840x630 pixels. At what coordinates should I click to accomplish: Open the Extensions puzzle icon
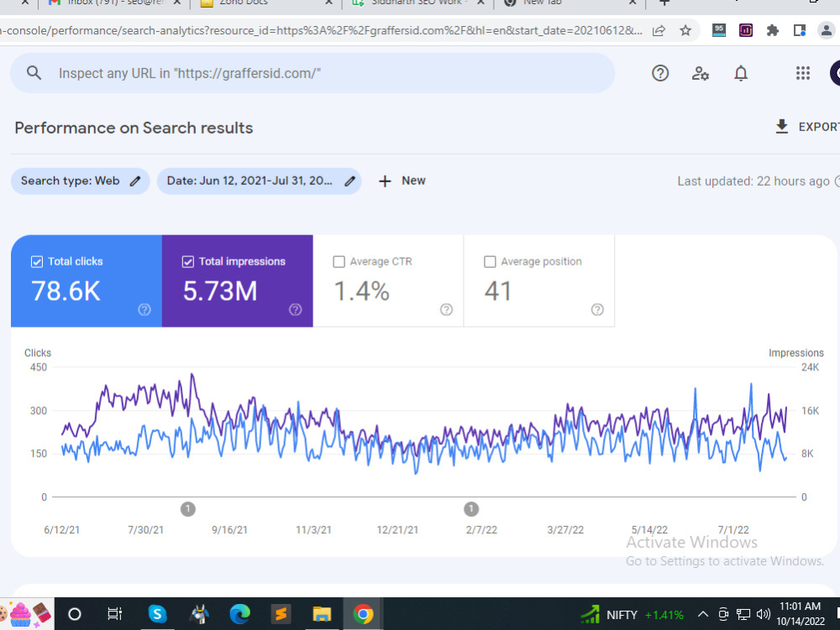773,30
